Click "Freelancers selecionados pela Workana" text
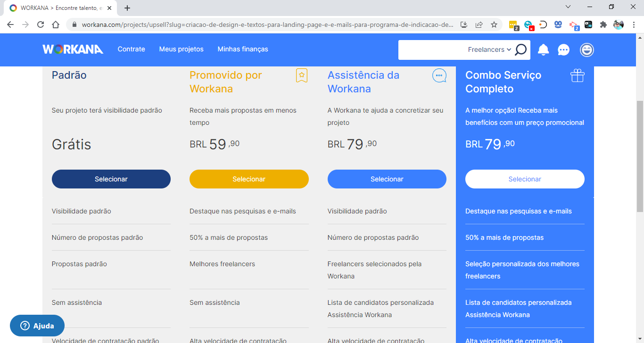This screenshot has width=644, height=343. [x=375, y=270]
